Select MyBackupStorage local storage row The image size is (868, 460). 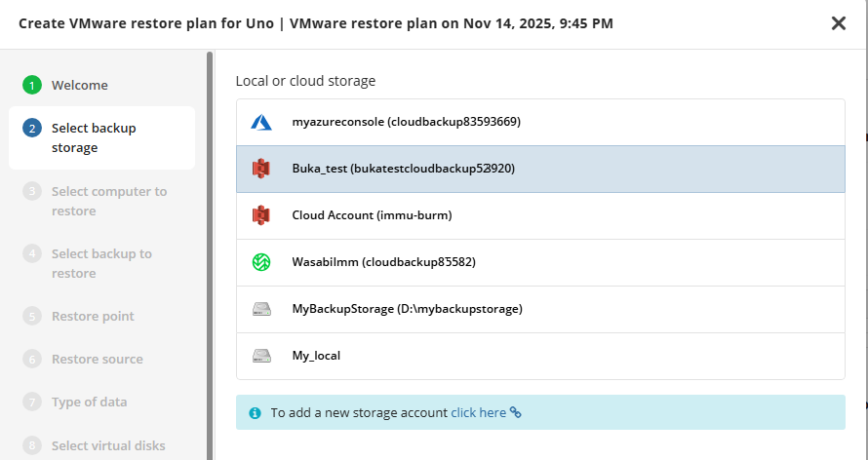(407, 309)
